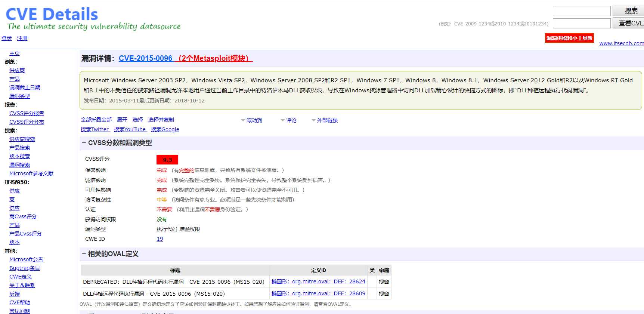Focus the search text field beside 搜索
The height and width of the screenshot is (314, 644).
582,11
